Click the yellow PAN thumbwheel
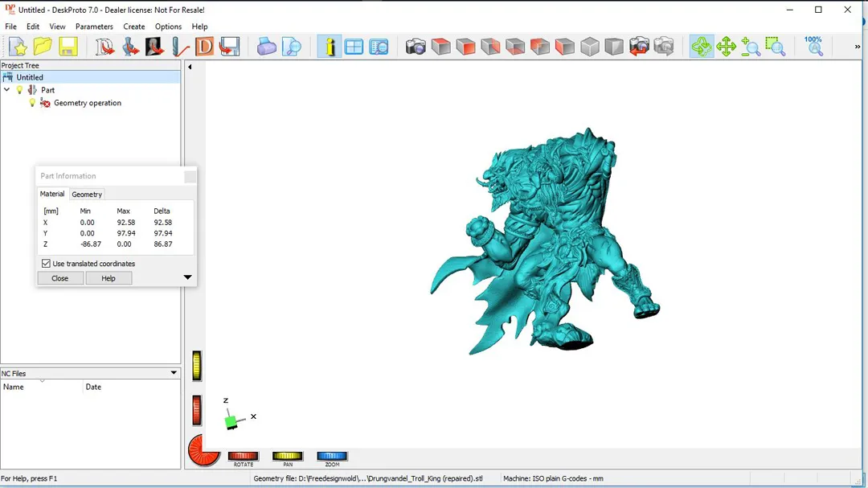Screen dimensions: 868x488 [287, 456]
